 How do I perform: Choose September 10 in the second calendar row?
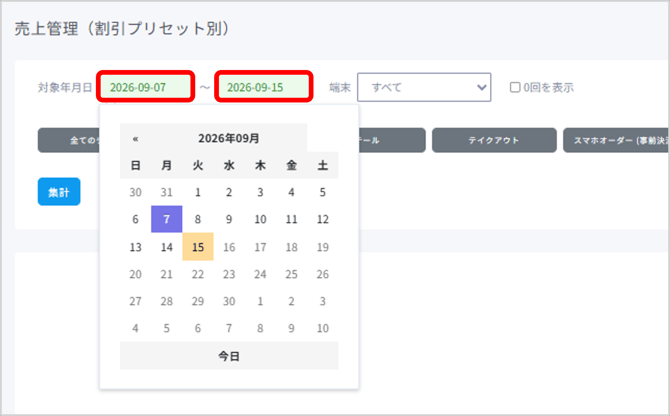coord(260,219)
